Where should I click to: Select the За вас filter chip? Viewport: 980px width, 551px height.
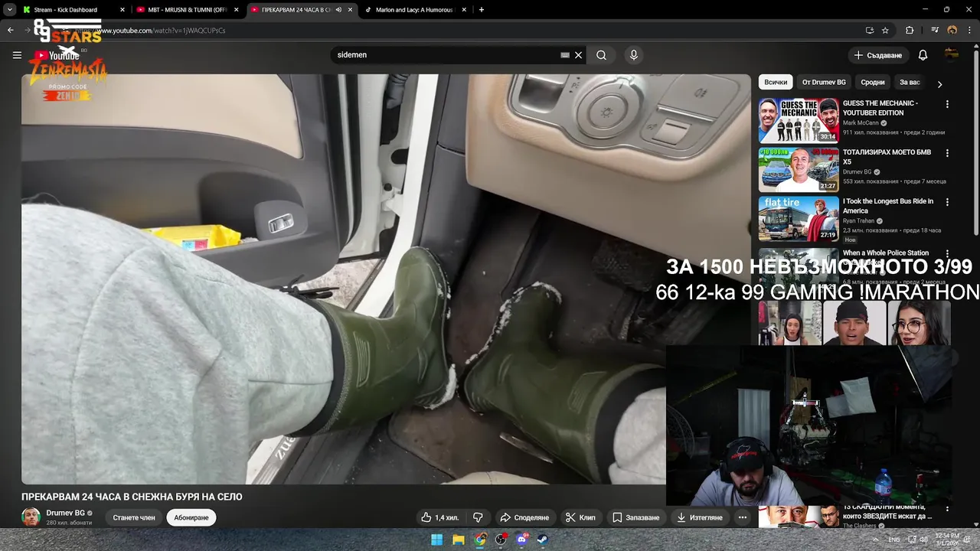tap(910, 82)
